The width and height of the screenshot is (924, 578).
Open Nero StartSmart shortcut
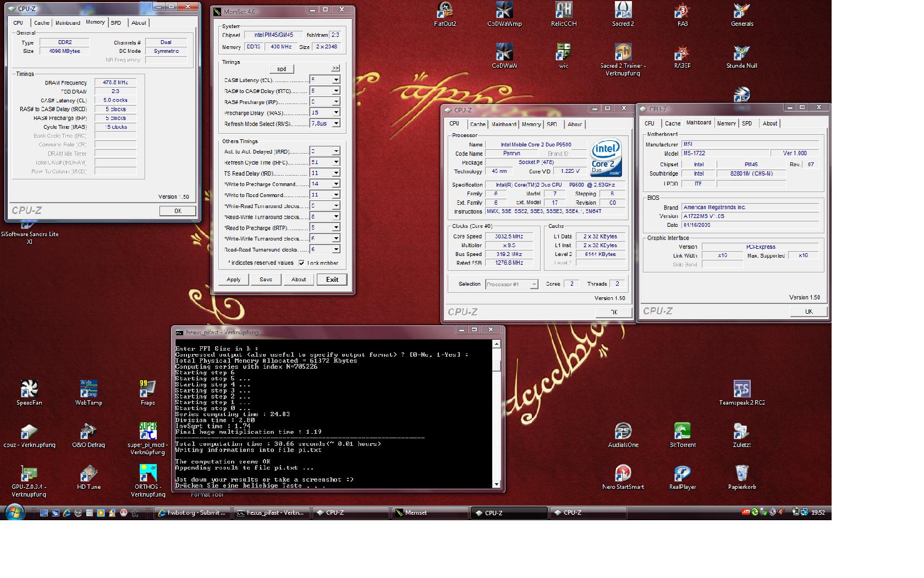(x=623, y=477)
